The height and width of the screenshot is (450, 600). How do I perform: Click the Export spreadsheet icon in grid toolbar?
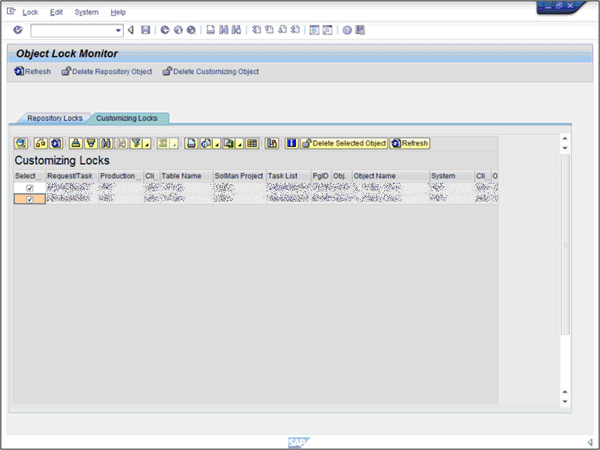point(229,143)
